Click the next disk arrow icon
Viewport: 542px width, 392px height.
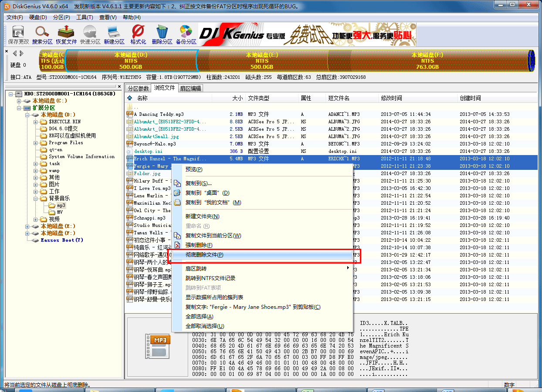coord(21,53)
